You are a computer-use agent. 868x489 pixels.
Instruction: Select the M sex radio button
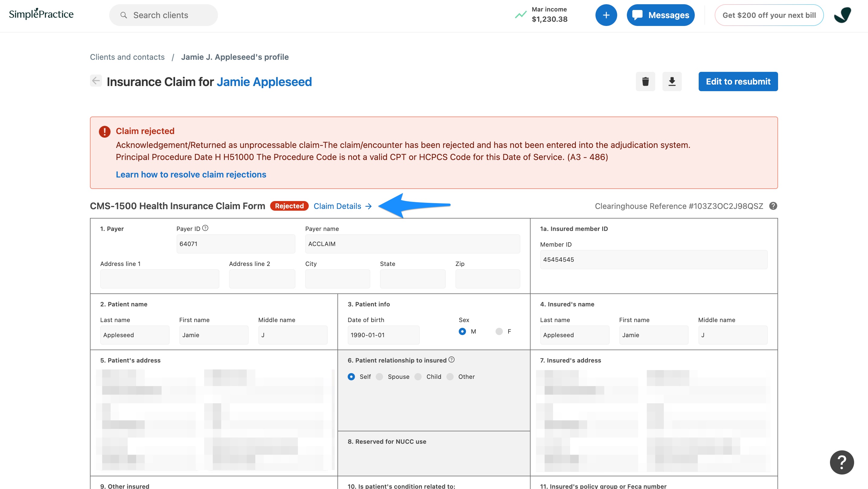[x=462, y=331]
